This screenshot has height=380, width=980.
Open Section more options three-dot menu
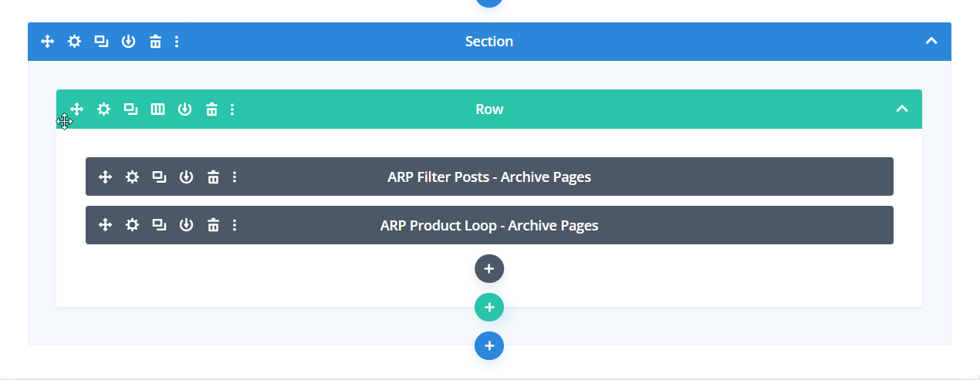click(177, 42)
